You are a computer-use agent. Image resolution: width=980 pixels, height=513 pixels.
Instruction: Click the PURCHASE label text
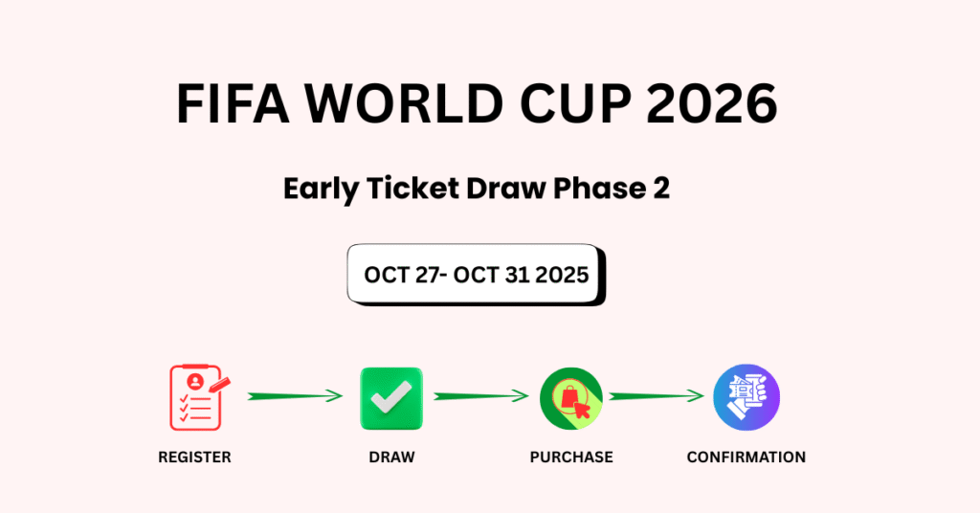(x=571, y=457)
